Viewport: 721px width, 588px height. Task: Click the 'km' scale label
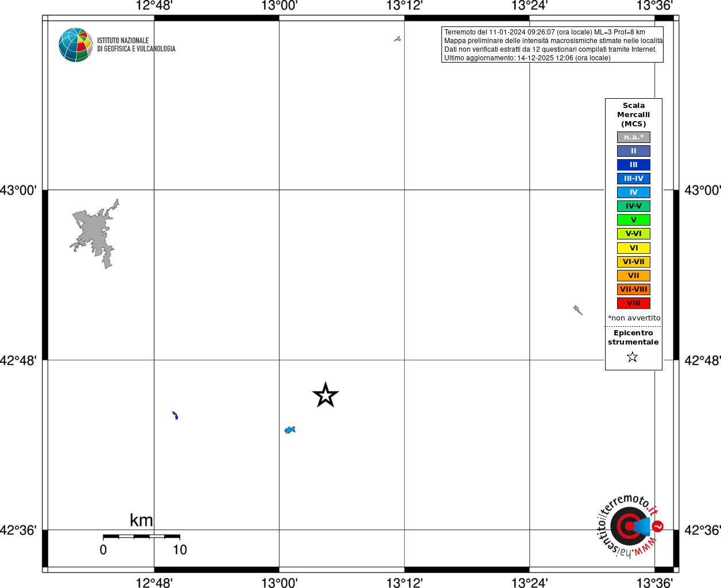pos(141,520)
